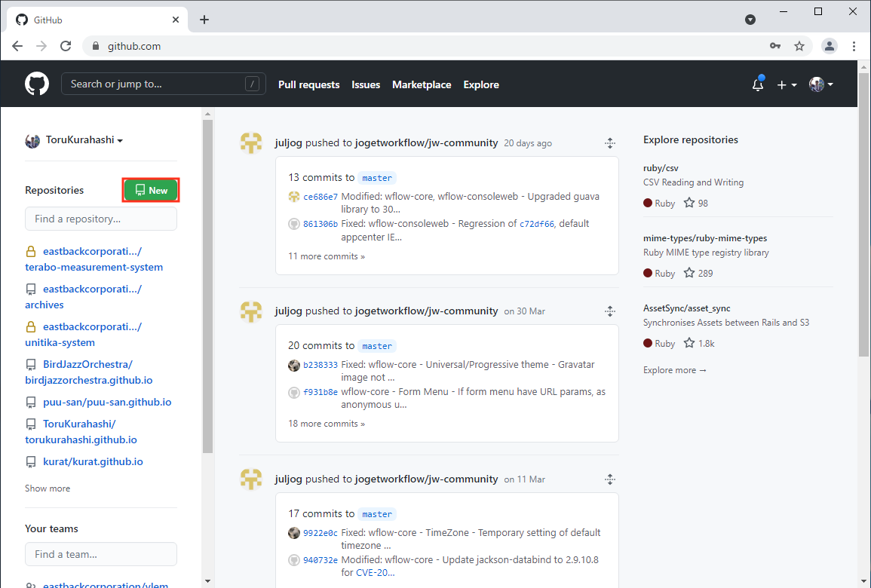This screenshot has width=871, height=588.
Task: Open the notifications bell icon
Action: click(758, 84)
